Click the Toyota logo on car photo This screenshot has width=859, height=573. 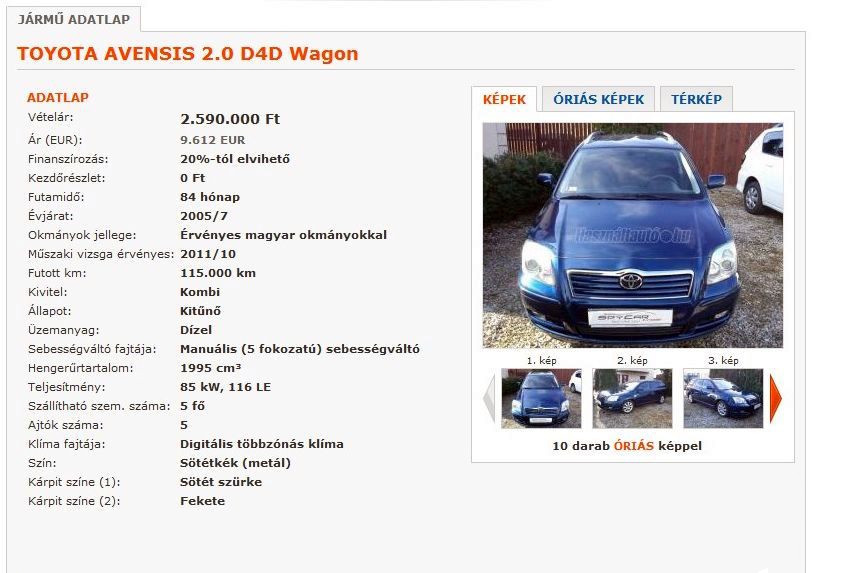[x=631, y=281]
